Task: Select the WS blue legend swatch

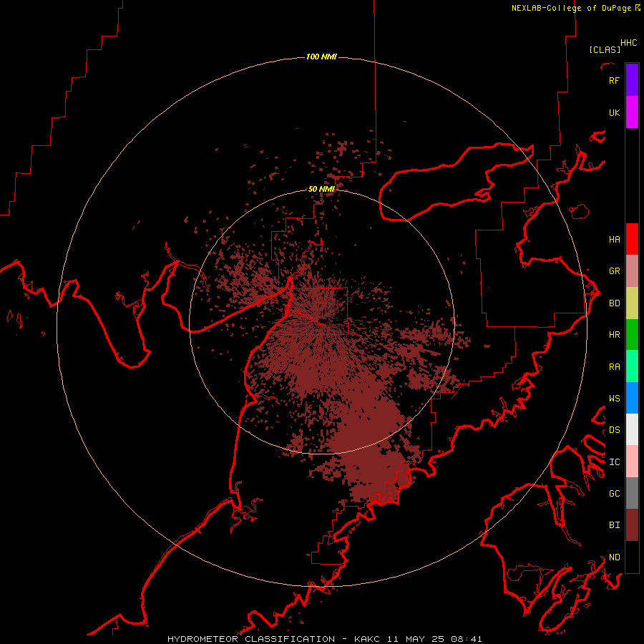Action: (632, 398)
